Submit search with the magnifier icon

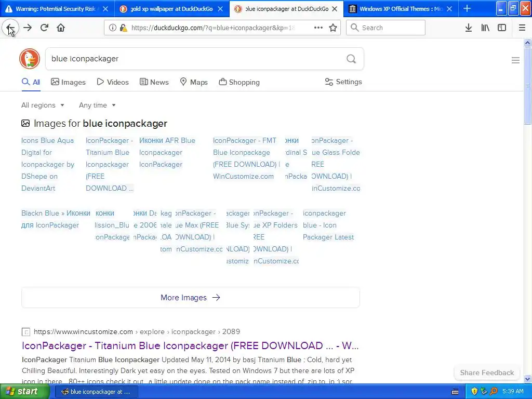351,59
